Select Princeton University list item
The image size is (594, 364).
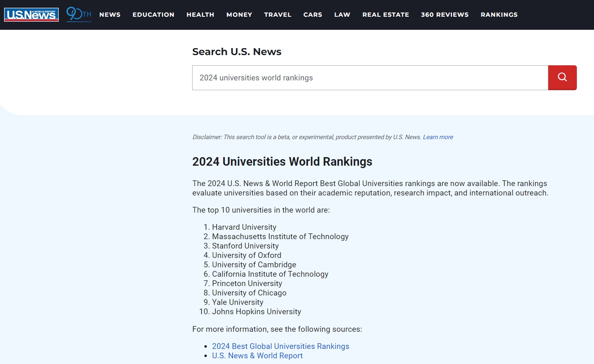[247, 283]
